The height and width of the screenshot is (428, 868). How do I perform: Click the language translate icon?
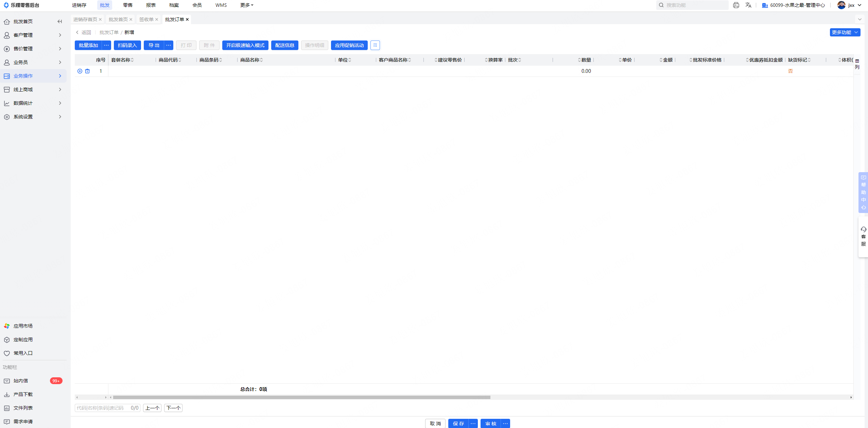click(748, 5)
